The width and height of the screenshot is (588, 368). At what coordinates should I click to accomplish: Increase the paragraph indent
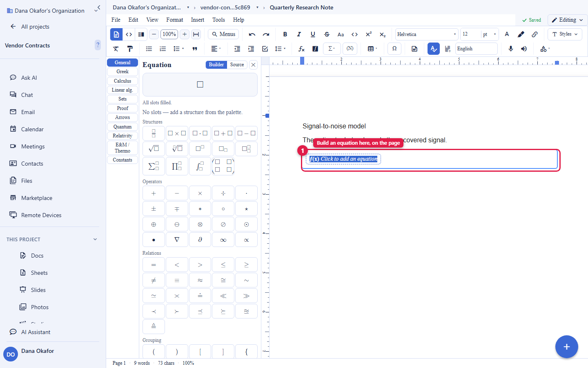click(251, 49)
